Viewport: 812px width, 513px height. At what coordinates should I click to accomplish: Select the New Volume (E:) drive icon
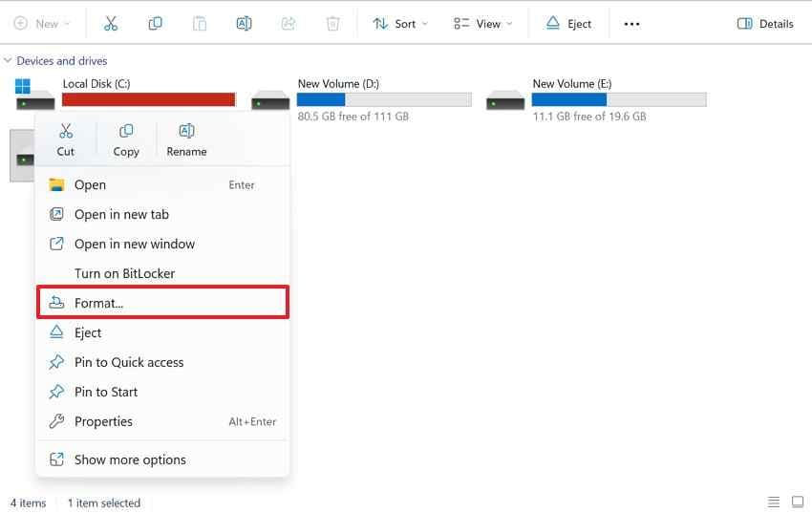point(505,99)
